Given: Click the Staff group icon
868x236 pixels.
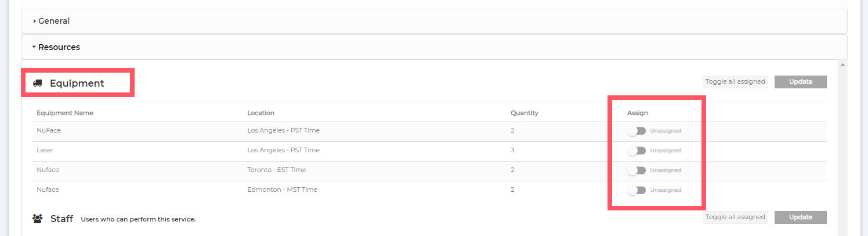Looking at the screenshot, I should (38, 219).
